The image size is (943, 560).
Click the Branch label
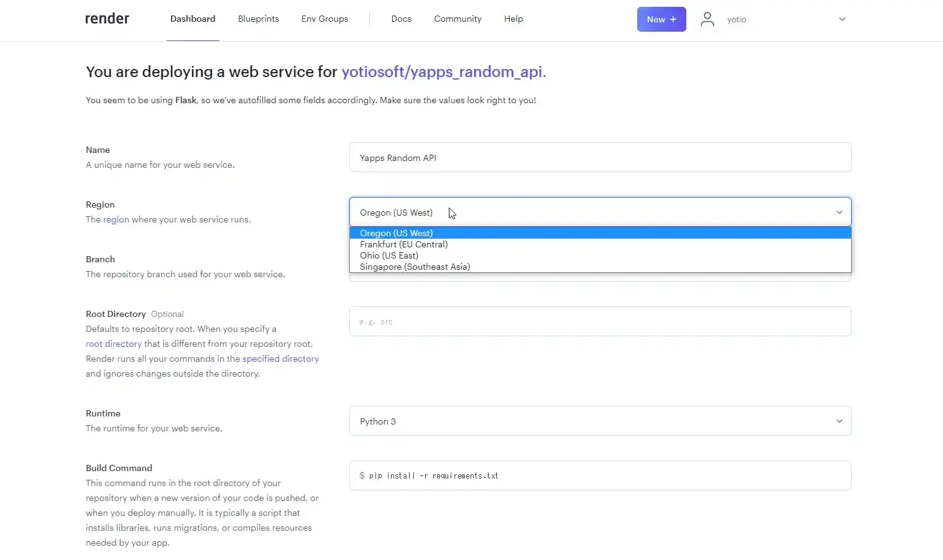tap(100, 259)
